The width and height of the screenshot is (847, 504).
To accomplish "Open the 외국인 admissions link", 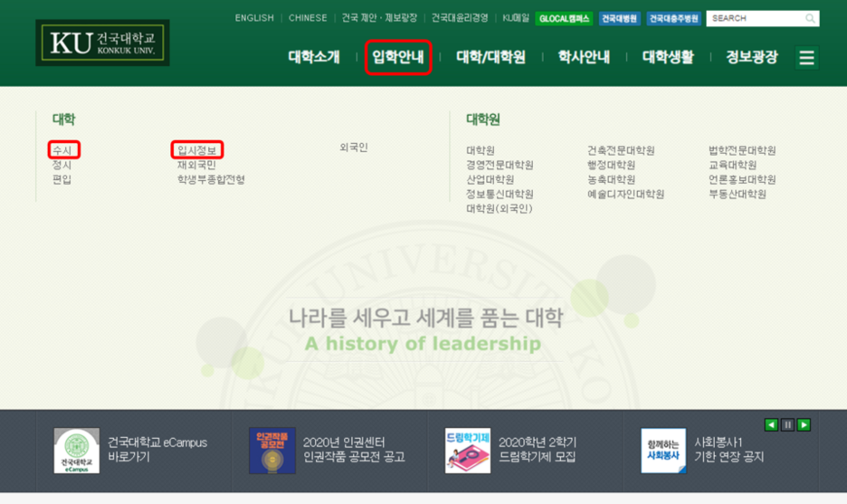I will pos(354,147).
